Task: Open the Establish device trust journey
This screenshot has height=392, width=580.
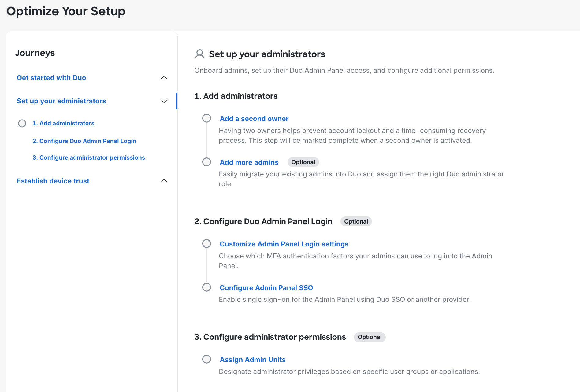Action: tap(53, 181)
